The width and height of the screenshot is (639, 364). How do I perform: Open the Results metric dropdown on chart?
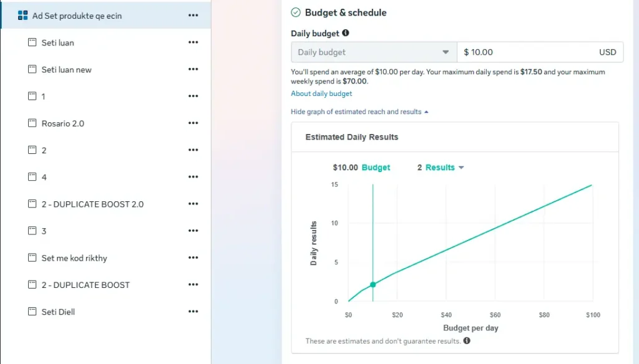click(x=444, y=168)
